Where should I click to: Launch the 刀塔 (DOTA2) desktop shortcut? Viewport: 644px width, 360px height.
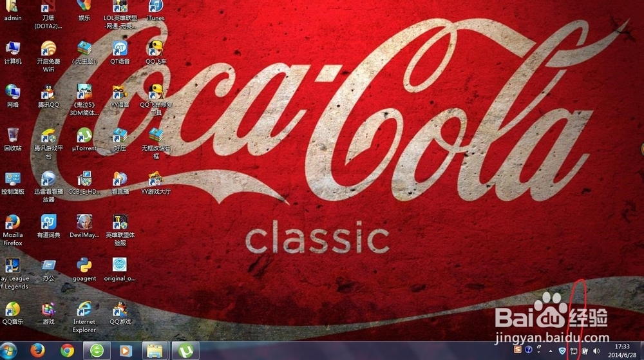pos(48,14)
